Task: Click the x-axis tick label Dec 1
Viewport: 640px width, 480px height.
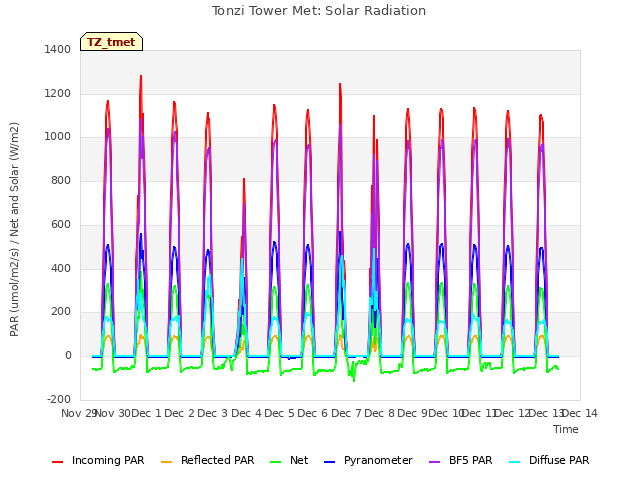Action: click(x=147, y=413)
